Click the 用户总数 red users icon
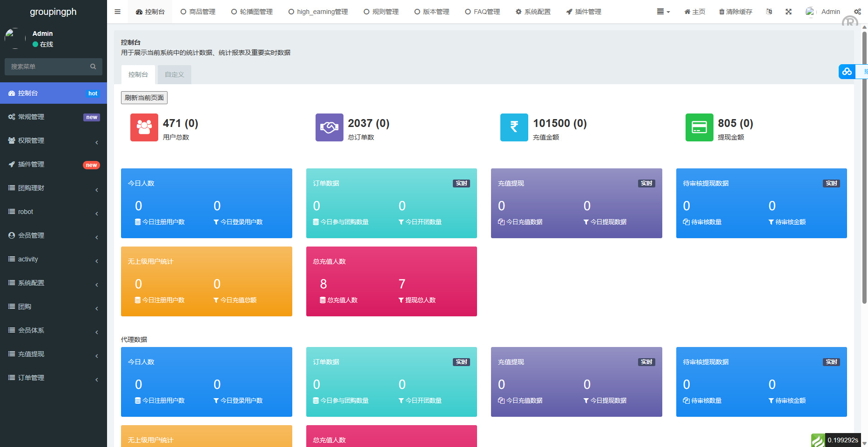The height and width of the screenshot is (447, 868). 144,127
